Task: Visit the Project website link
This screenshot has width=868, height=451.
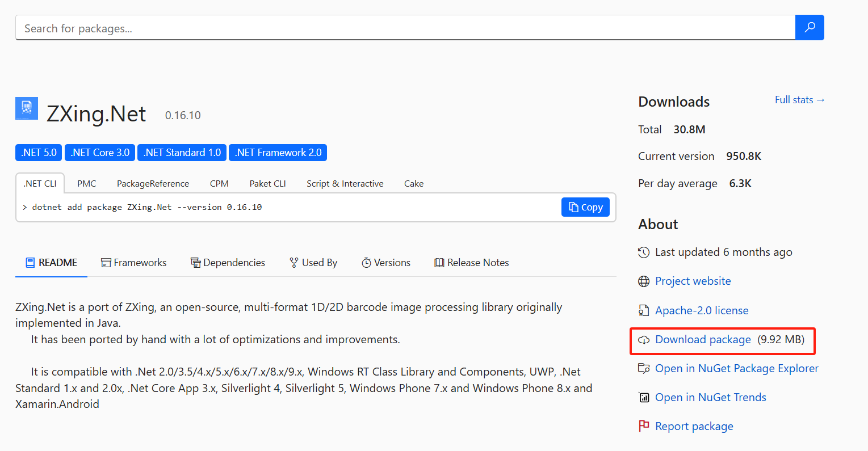Action: pyautogui.click(x=693, y=281)
